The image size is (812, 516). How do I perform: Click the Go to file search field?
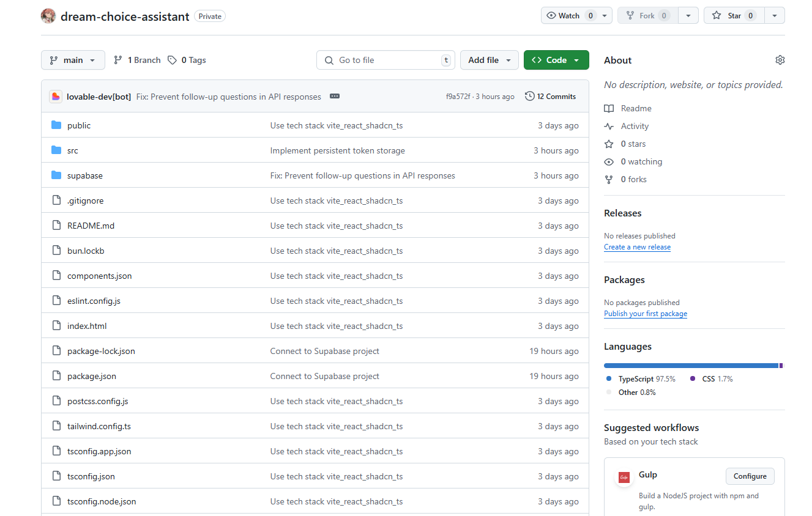386,60
